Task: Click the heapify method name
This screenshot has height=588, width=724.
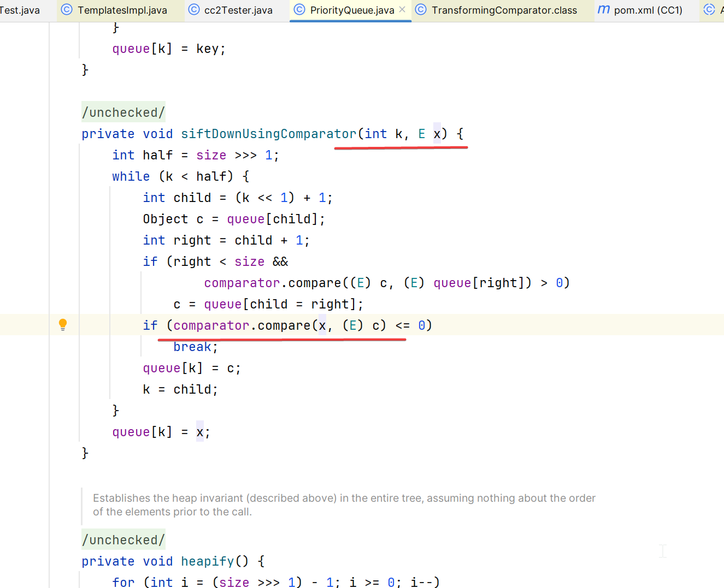Action: (x=207, y=561)
